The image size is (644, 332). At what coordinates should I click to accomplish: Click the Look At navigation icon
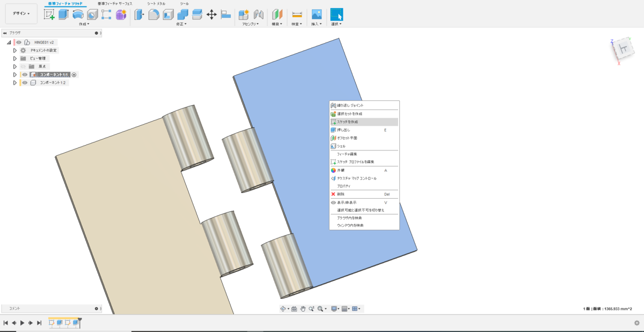[294, 309]
